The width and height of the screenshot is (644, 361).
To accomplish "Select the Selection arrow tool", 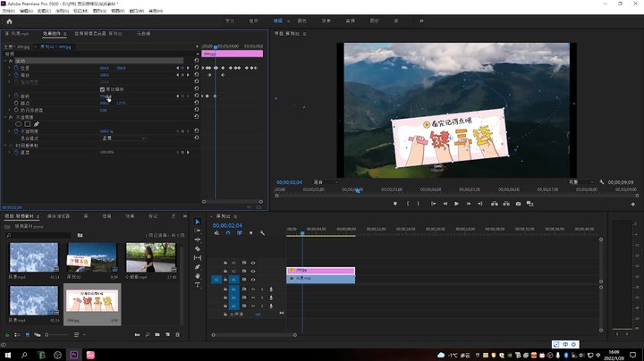I will pos(198,222).
